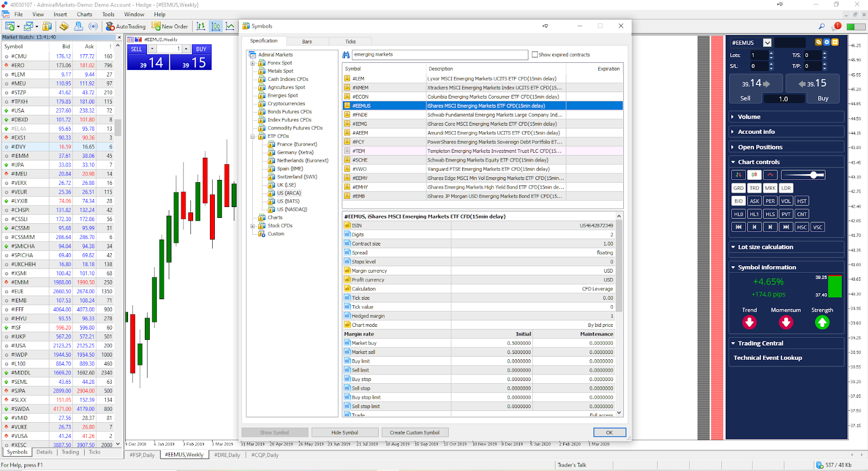Toggle the TRD button in Chart controls
The height and width of the screenshot is (471, 868).
[754, 188]
